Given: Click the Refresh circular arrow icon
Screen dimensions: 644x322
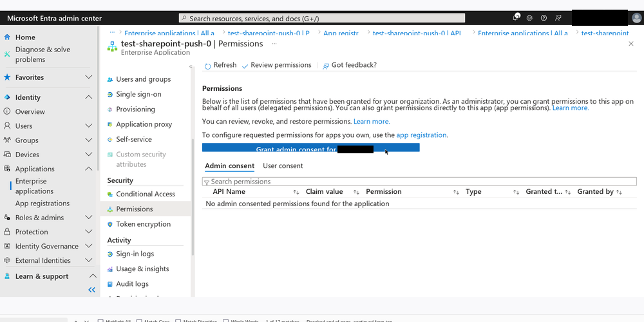Looking at the screenshot, I should (x=208, y=66).
